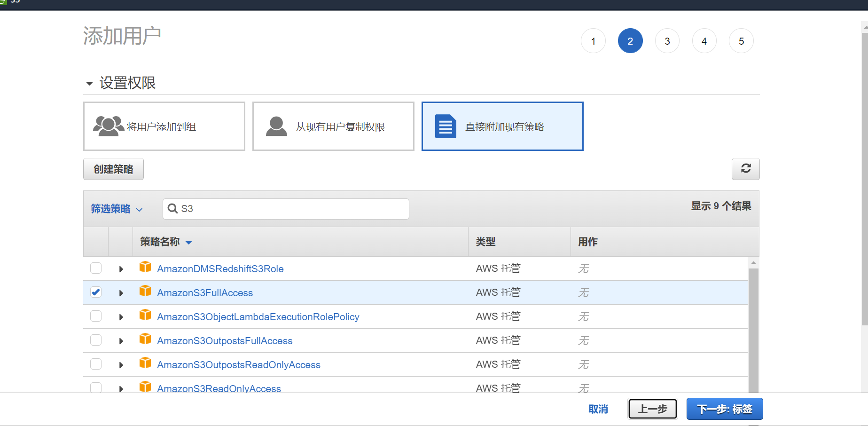868x426 pixels.
Task: Click the AmazonDMSRedshiftS3Role policy box icon
Action: (x=145, y=267)
